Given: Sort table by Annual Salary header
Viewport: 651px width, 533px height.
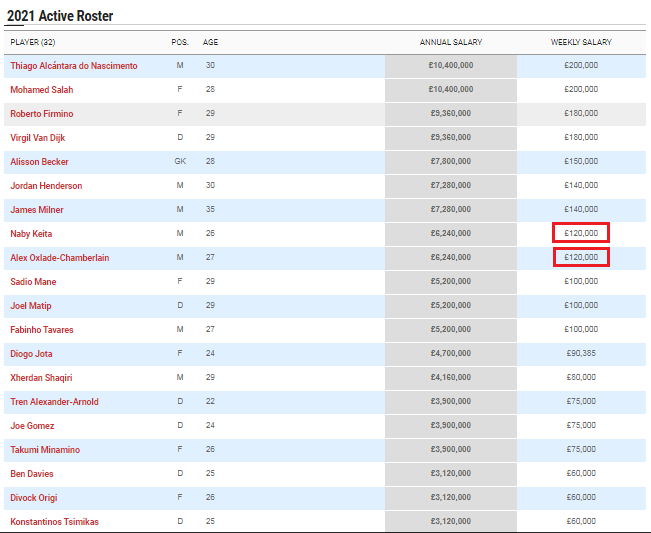Looking at the screenshot, I should [451, 42].
